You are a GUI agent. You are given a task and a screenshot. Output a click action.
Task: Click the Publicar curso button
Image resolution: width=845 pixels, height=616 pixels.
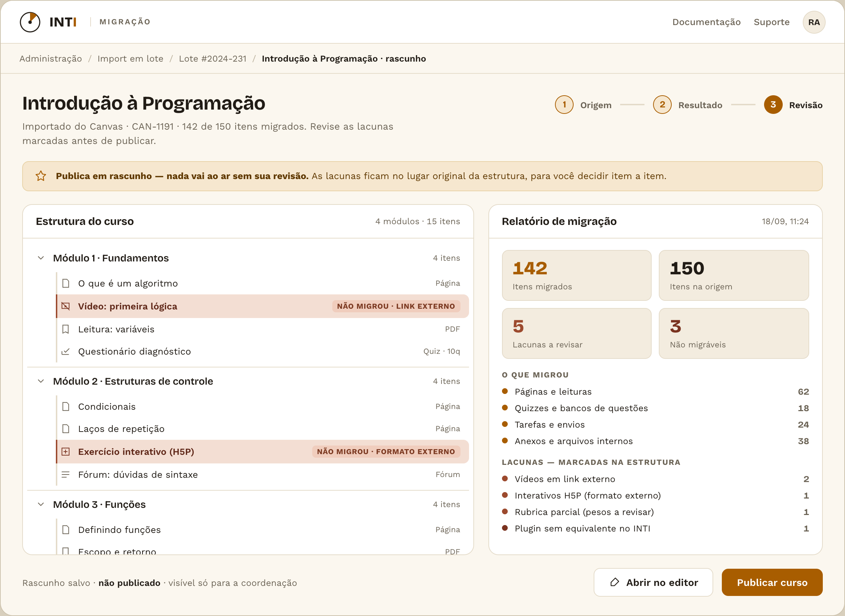[772, 582]
